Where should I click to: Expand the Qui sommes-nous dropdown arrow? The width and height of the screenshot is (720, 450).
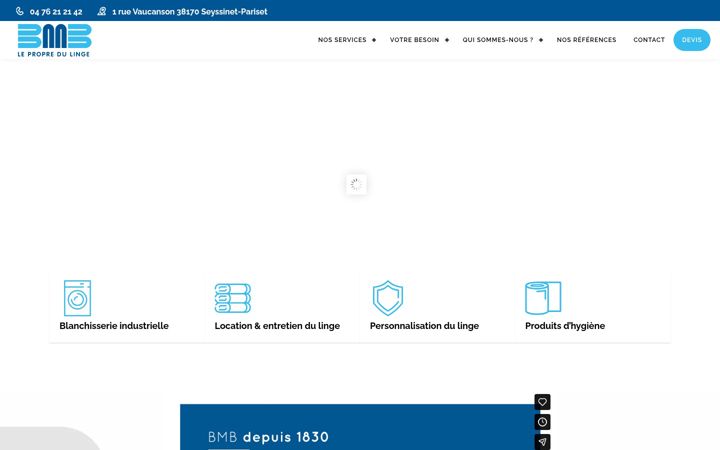pyautogui.click(x=541, y=40)
